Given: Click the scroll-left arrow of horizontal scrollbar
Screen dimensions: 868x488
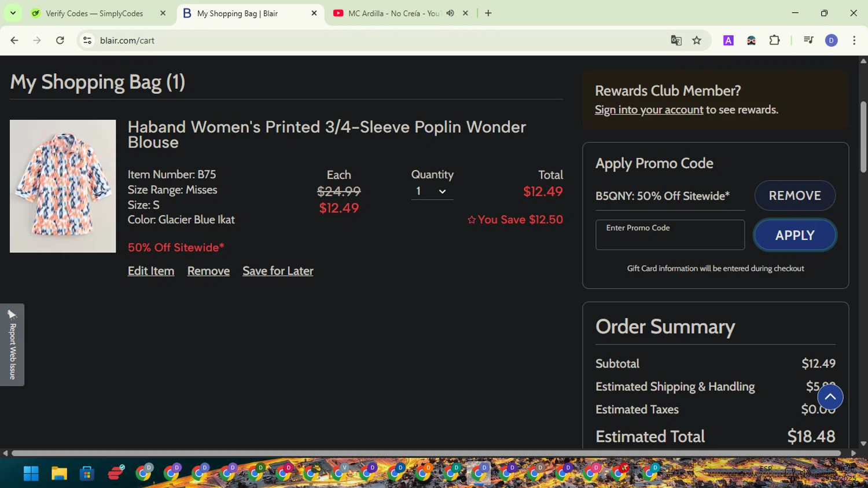Looking at the screenshot, I should 5,453.
